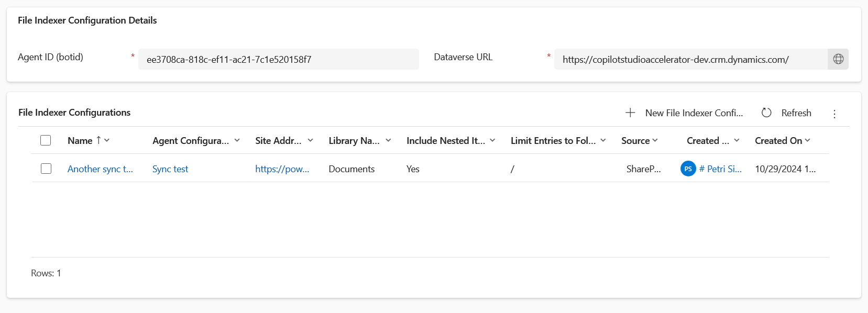
Task: Open the Library Name column dropdown
Action: click(388, 140)
